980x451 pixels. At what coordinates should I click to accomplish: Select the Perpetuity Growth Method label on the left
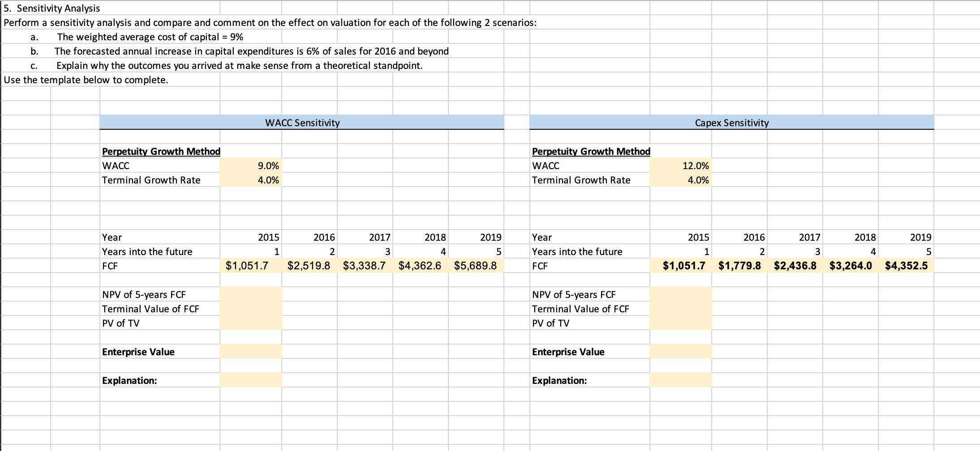coord(160,151)
